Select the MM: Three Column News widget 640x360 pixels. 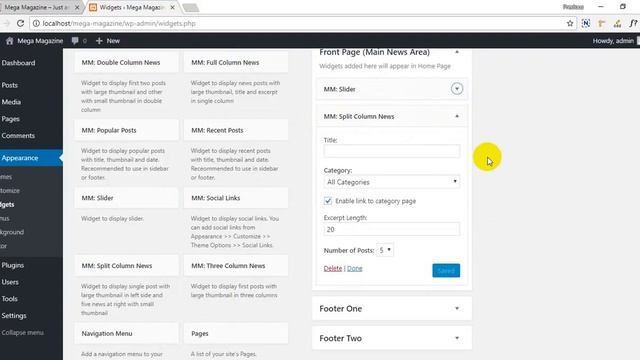point(236,266)
